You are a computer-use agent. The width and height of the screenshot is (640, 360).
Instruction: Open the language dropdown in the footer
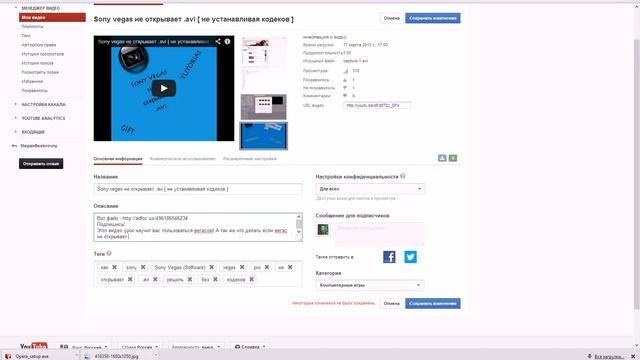[x=84, y=347]
